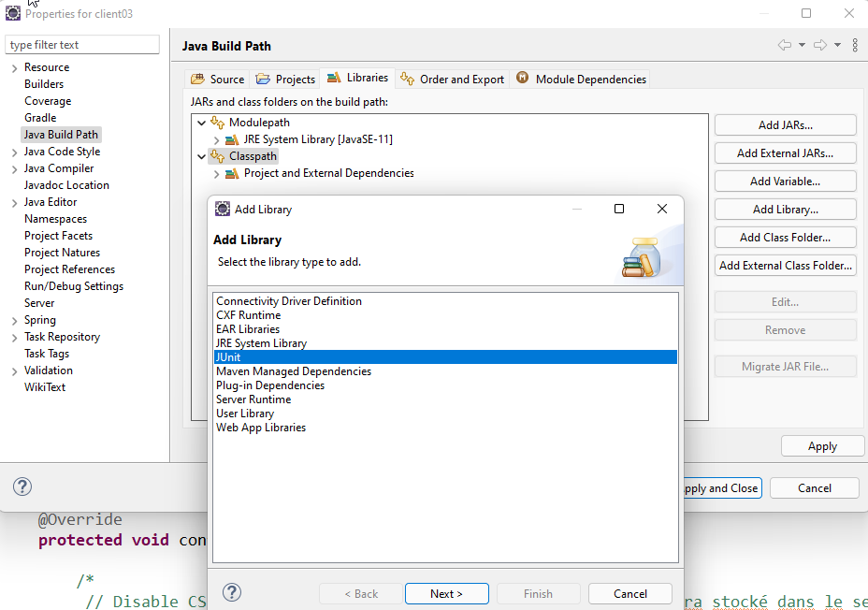Select Maven Managed Dependencies library type
Viewport: 868px width, 610px height.
294,371
